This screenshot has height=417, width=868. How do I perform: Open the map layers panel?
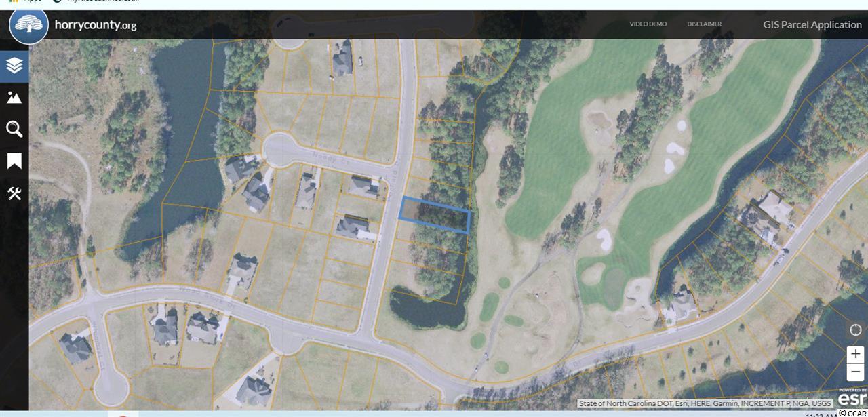tap(14, 66)
